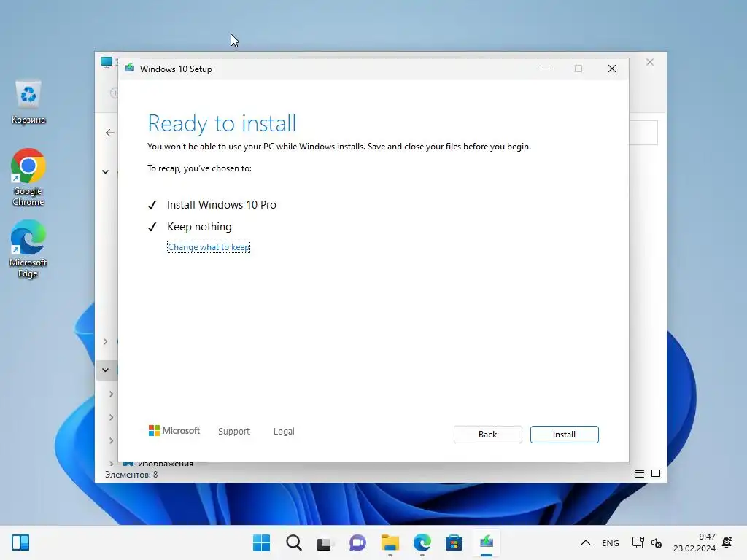Open the Recycle Bin (Корзина) desktop icon
Image resolution: width=747 pixels, height=560 pixels.
28,102
